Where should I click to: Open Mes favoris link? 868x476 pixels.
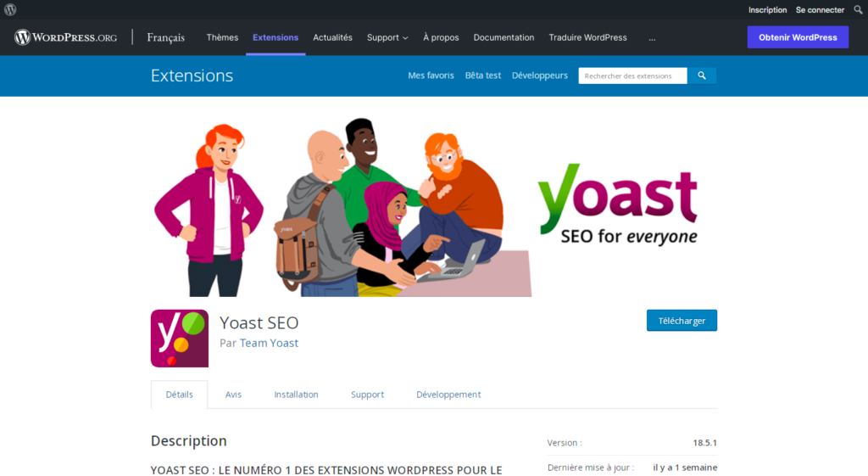[431, 76]
